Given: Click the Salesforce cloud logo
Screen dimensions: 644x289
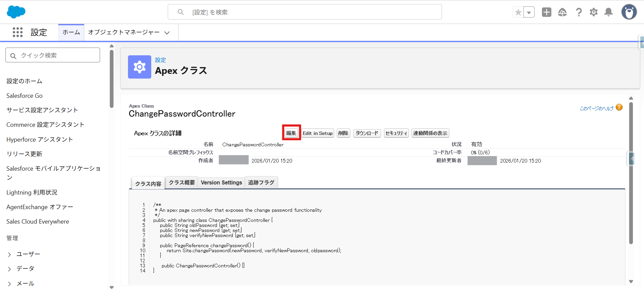Looking at the screenshot, I should click(x=16, y=12).
